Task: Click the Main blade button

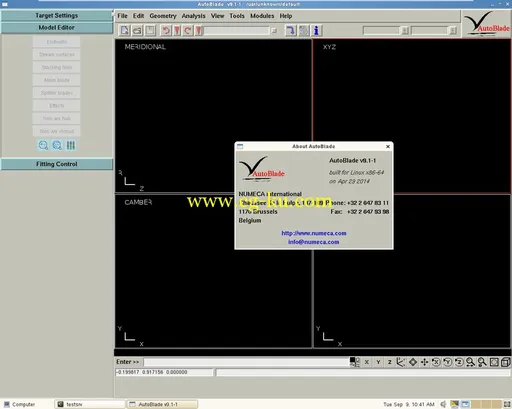Action: pyautogui.click(x=57, y=80)
